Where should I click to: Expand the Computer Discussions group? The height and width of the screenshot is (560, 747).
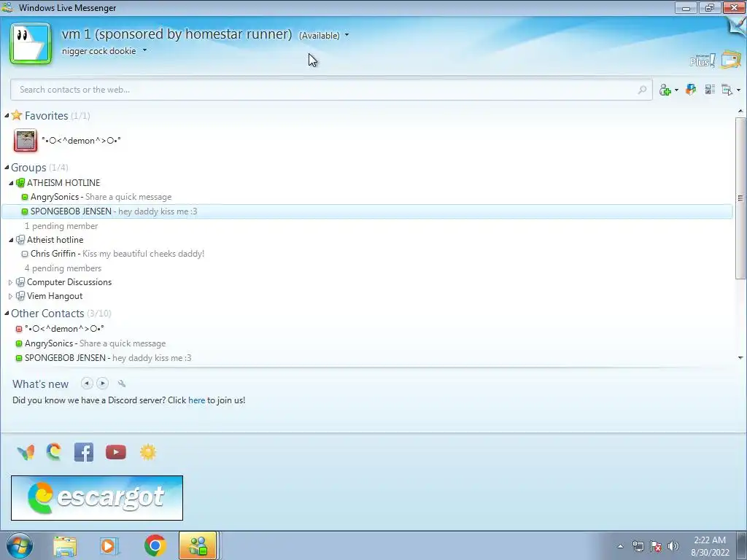[x=10, y=282]
